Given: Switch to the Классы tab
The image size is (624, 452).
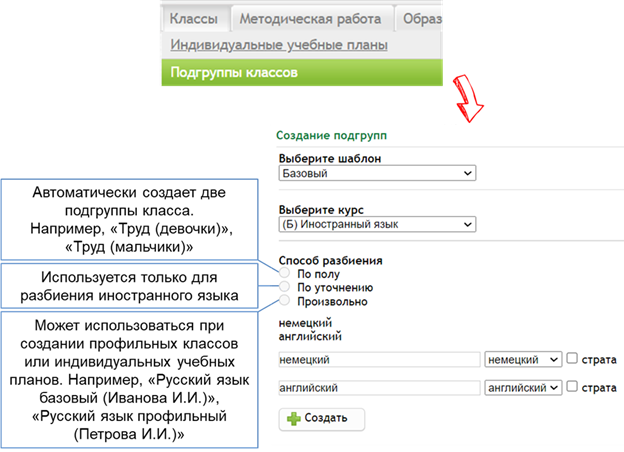Looking at the screenshot, I should tap(194, 19).
